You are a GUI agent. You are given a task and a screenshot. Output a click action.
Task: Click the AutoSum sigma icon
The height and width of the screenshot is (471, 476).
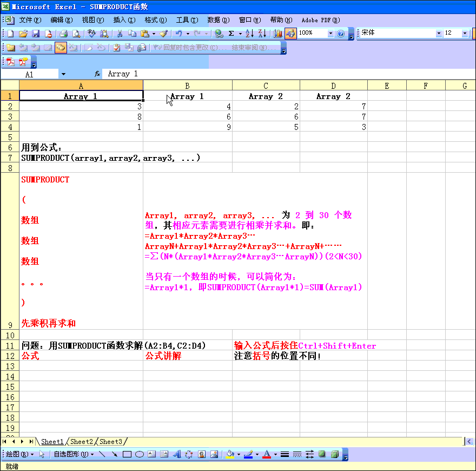tap(231, 34)
